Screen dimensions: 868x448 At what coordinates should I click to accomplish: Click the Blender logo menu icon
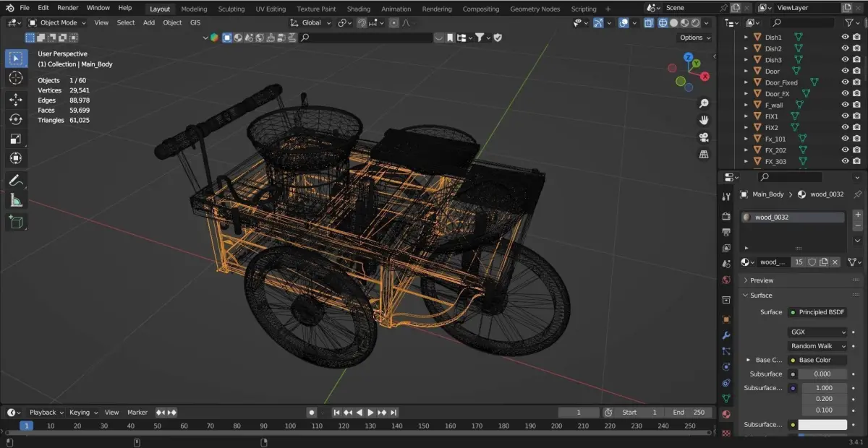pyautogui.click(x=9, y=8)
